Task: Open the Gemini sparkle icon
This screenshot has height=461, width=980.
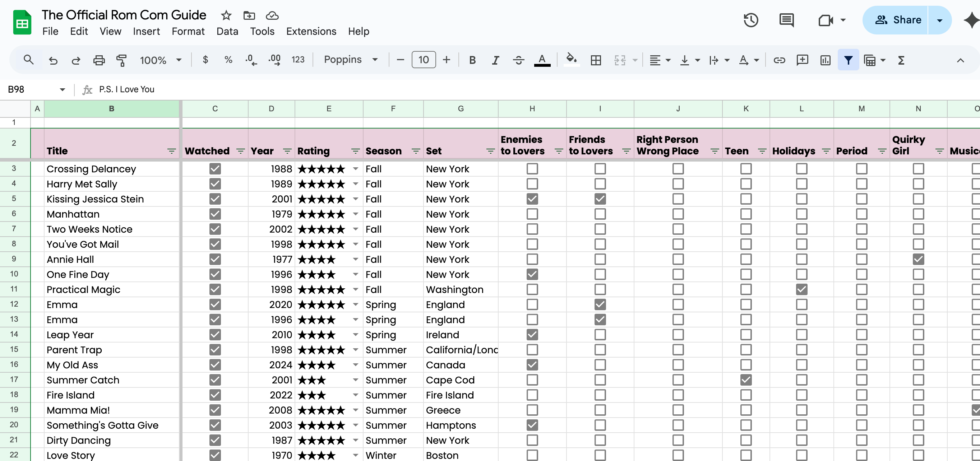Action: [x=971, y=20]
